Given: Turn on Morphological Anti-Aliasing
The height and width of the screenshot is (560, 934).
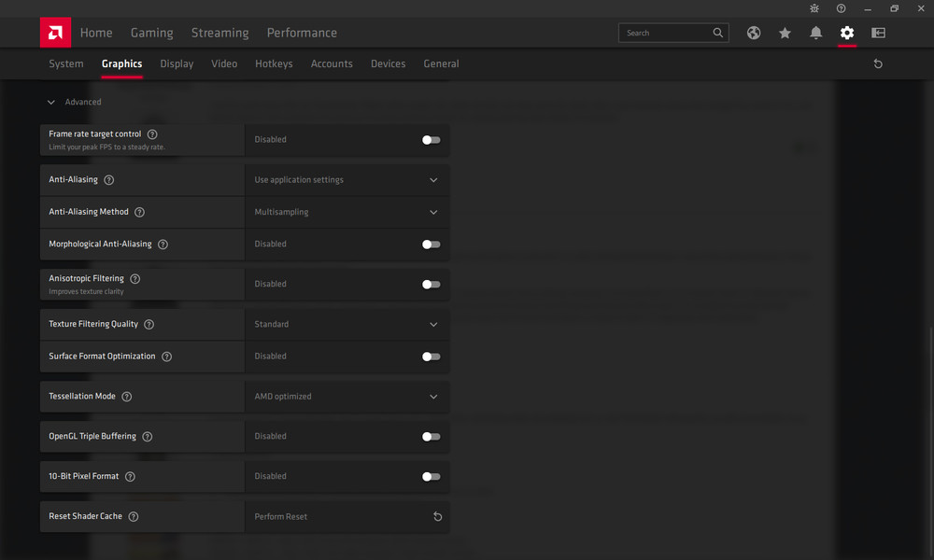Looking at the screenshot, I should [431, 245].
